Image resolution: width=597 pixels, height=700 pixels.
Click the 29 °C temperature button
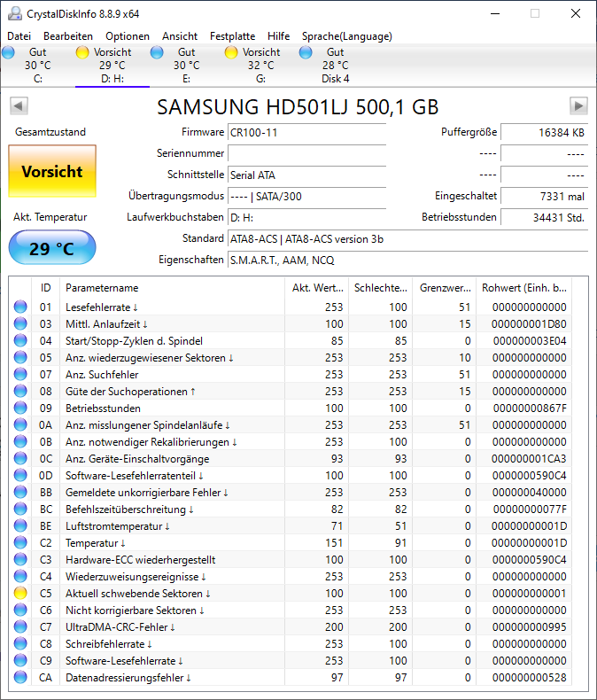tap(52, 248)
